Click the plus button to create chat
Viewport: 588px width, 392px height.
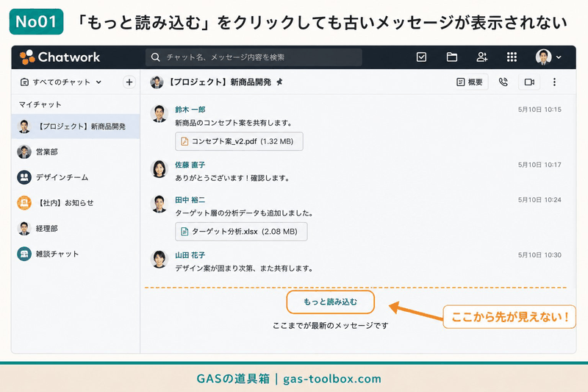129,82
